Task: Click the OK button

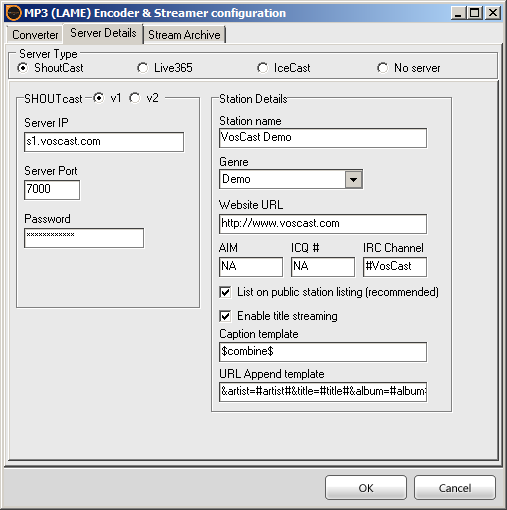Action: coord(366,488)
